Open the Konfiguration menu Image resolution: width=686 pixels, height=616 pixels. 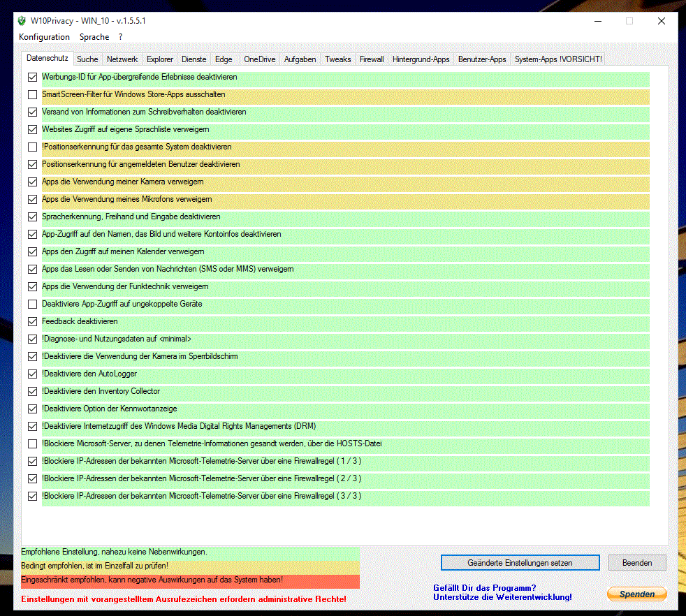coord(45,37)
